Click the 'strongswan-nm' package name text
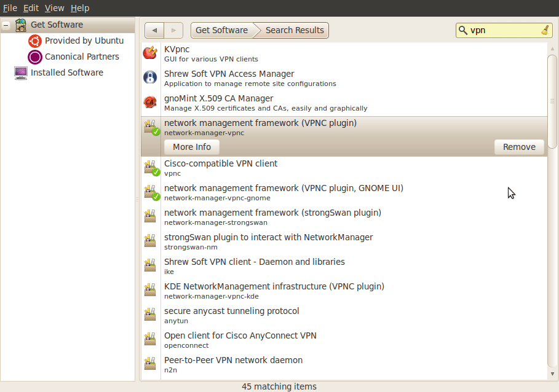This screenshot has height=392, width=559. point(191,247)
